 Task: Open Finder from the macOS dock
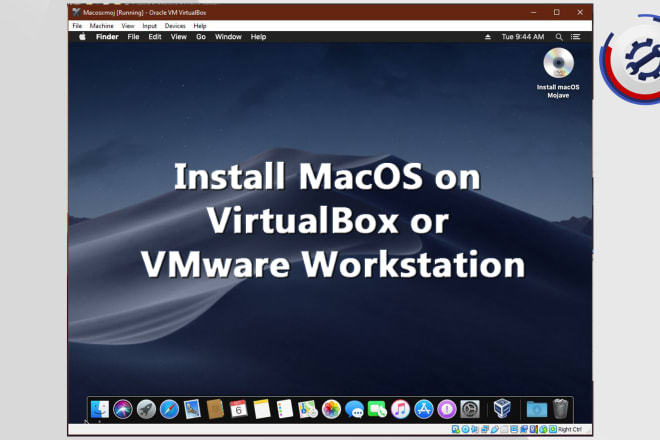point(100,409)
